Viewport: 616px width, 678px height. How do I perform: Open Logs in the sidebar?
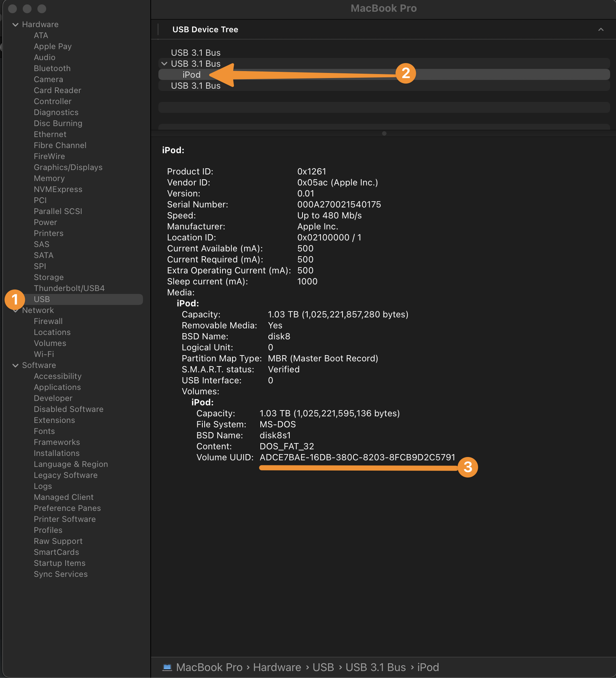pos(43,486)
